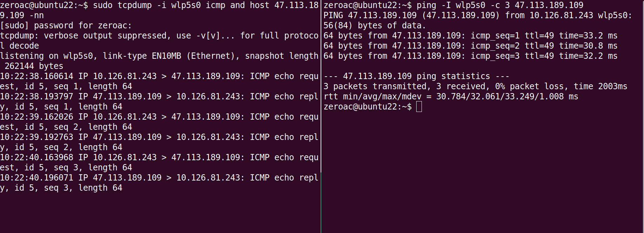
Task: Select the icmp_seq=2 ping reply line
Action: tap(470, 46)
